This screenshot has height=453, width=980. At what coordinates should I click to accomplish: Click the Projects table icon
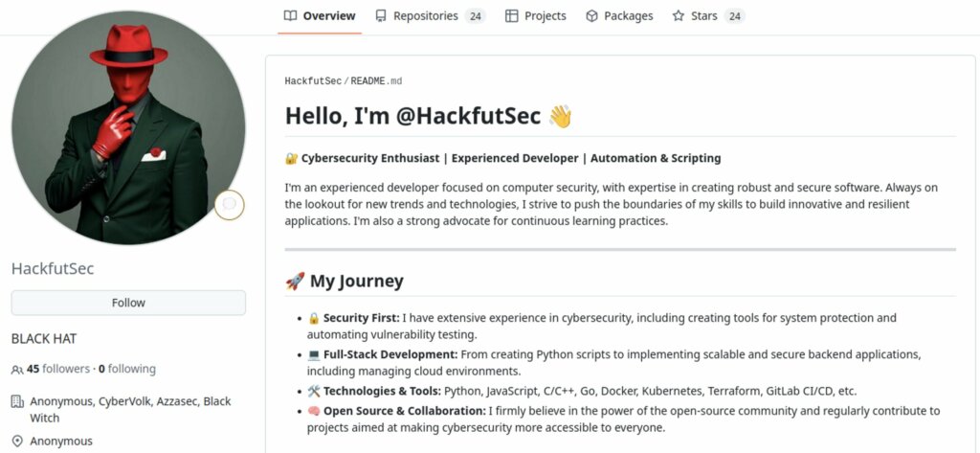pos(512,16)
